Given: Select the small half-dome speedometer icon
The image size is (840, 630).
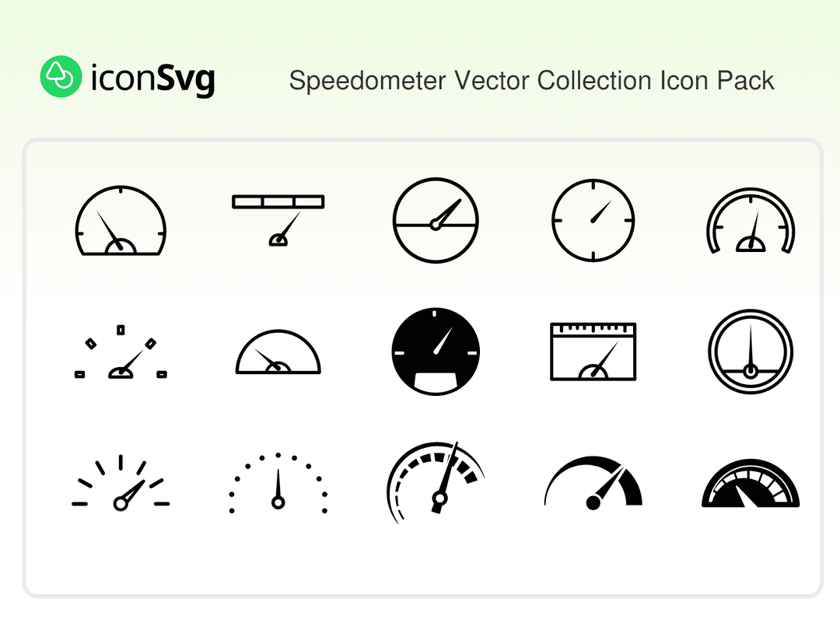Looking at the screenshot, I should click(278, 352).
